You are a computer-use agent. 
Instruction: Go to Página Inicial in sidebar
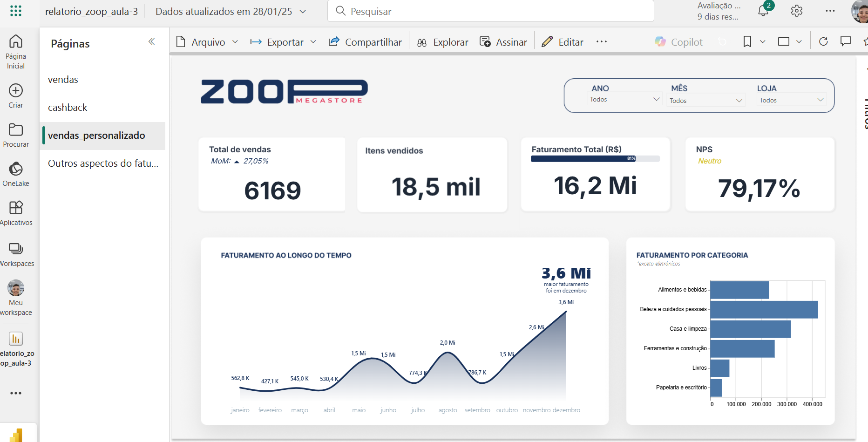click(16, 52)
